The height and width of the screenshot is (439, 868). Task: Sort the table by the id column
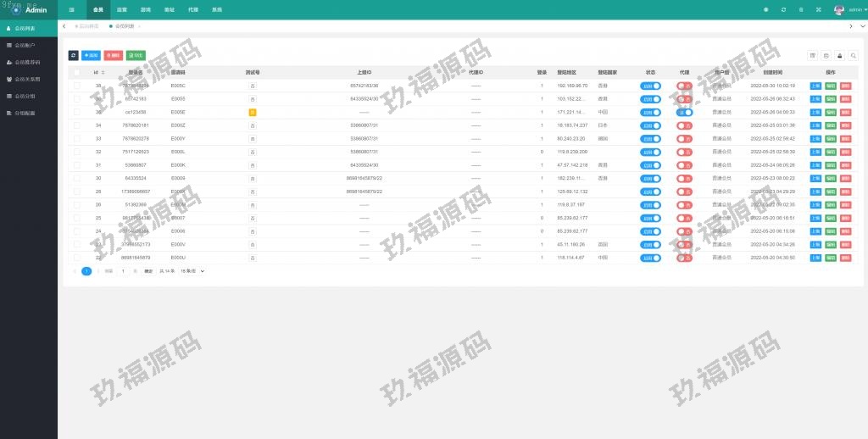[98, 73]
